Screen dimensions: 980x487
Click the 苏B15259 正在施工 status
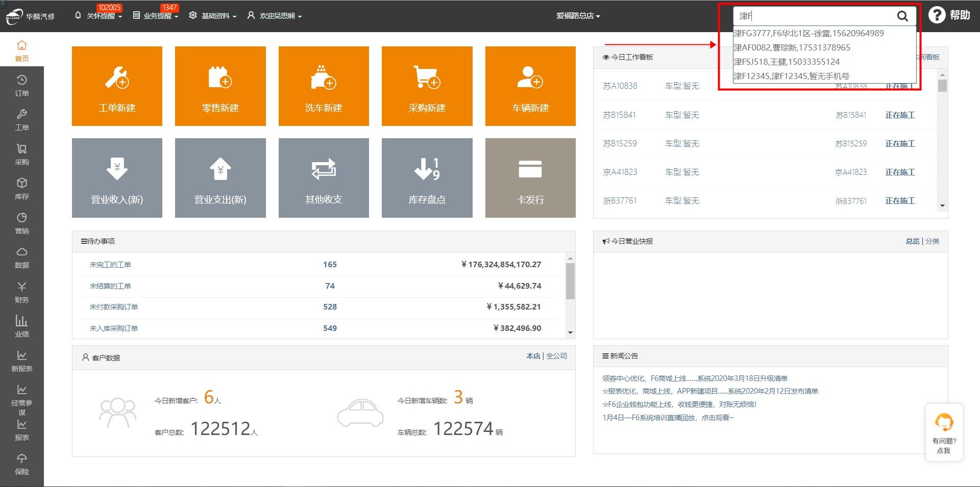tap(900, 144)
